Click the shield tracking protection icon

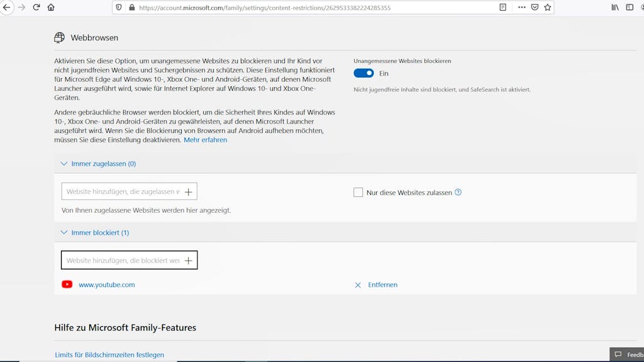coord(119,8)
